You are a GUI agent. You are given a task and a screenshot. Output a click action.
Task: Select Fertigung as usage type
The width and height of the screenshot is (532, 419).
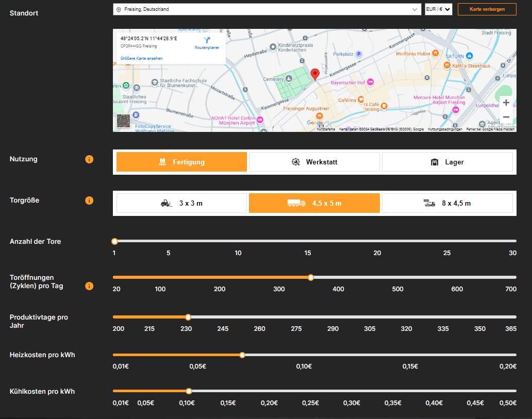[181, 162]
